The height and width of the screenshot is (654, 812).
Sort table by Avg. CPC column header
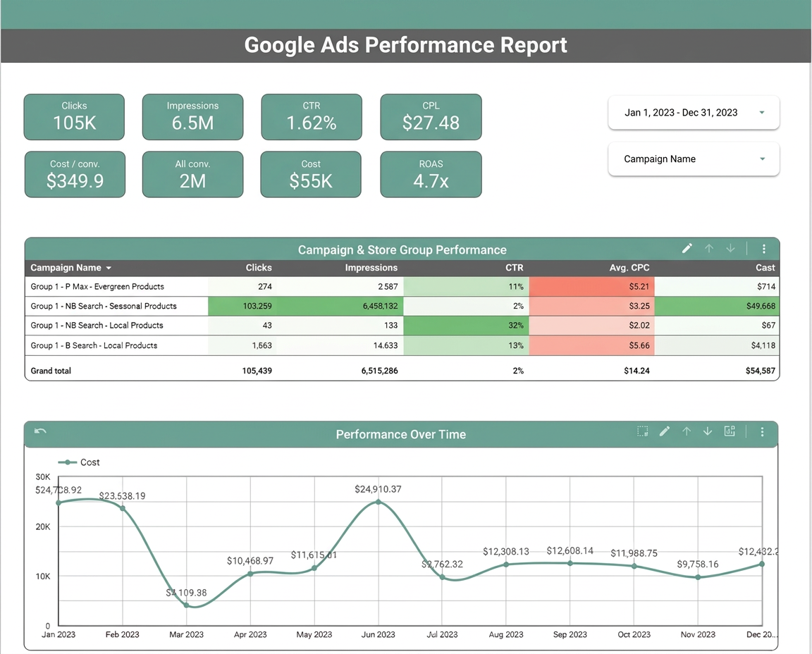(629, 268)
